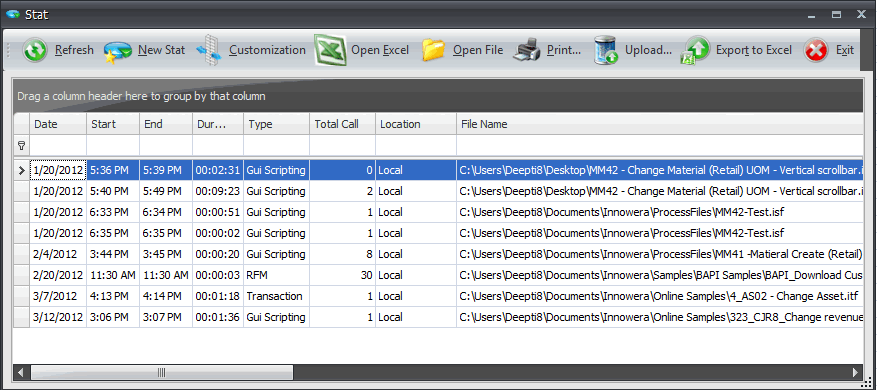Sort by the Location column header

point(416,124)
